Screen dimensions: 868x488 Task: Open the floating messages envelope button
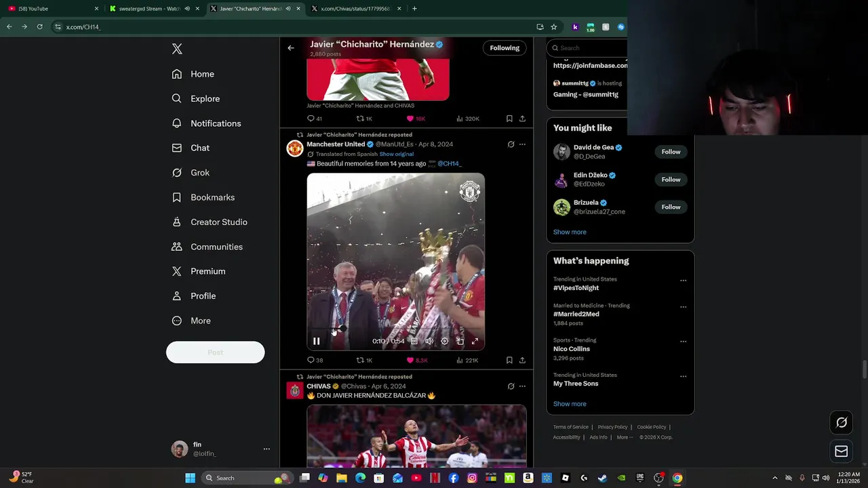[842, 451]
